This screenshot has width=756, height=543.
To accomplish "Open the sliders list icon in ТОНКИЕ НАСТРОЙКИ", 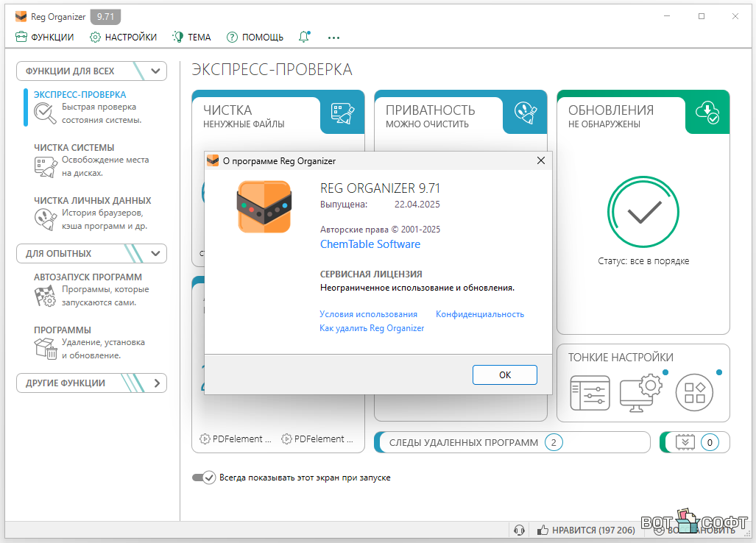I will point(590,393).
